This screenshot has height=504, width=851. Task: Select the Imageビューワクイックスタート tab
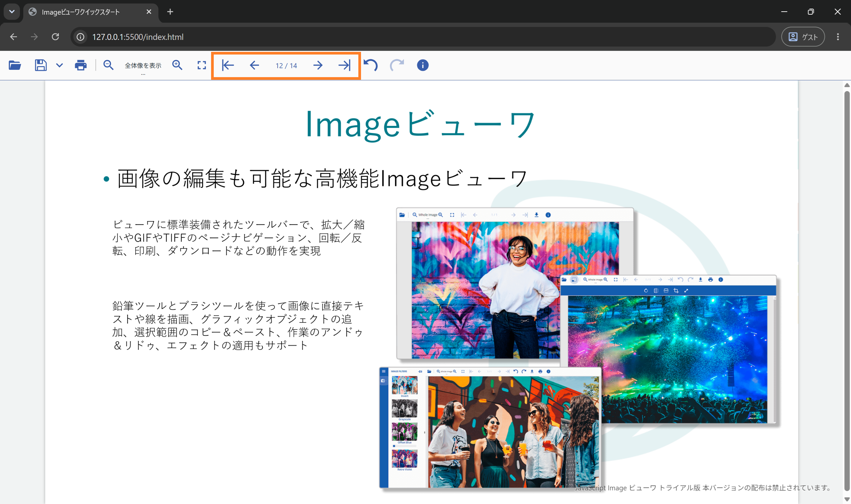coord(91,12)
